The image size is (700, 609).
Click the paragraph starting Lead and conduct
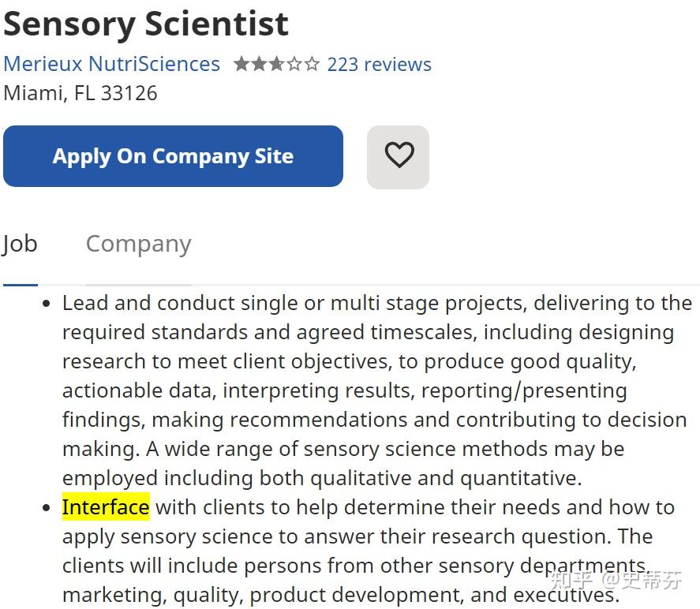377,390
